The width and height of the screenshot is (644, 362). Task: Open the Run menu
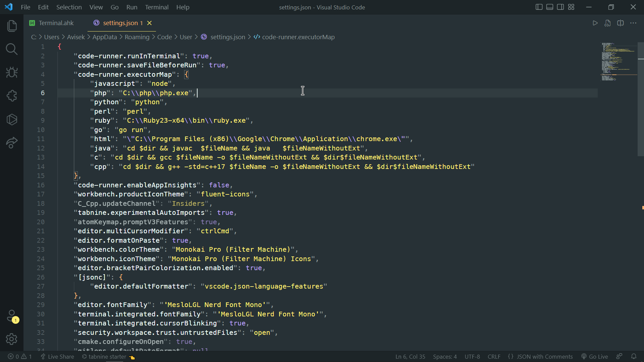[131, 7]
